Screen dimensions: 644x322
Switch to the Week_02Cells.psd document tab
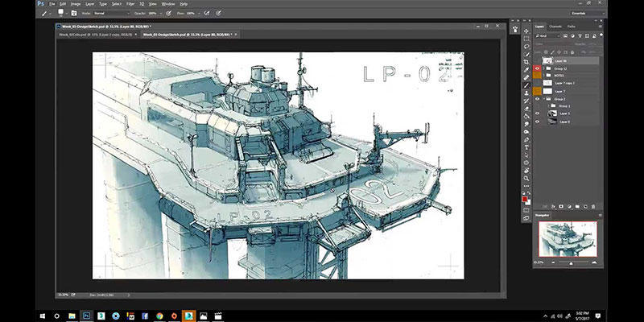[x=93, y=35]
